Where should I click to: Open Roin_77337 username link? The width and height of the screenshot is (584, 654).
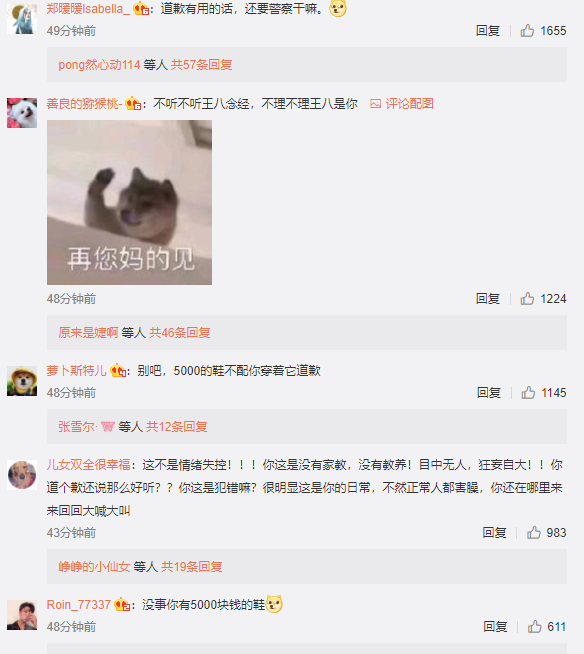click(78, 604)
